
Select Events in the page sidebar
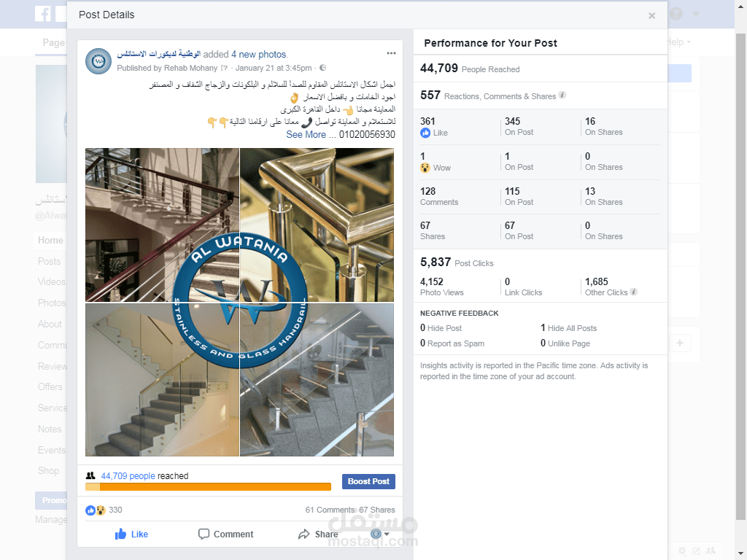tap(52, 450)
